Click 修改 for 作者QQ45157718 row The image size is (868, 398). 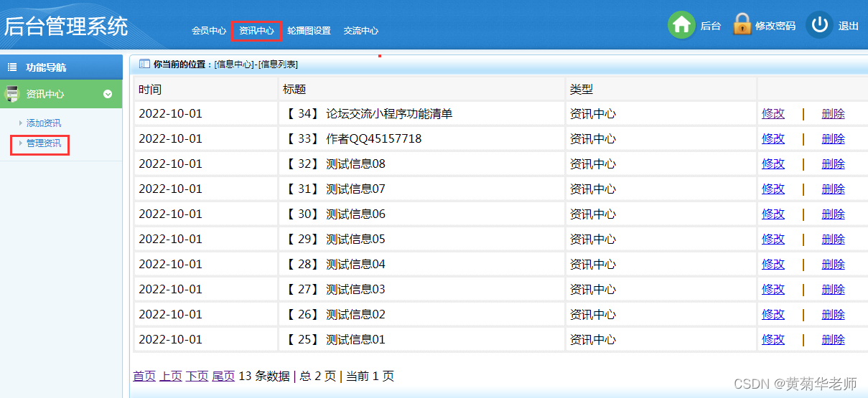(x=773, y=138)
